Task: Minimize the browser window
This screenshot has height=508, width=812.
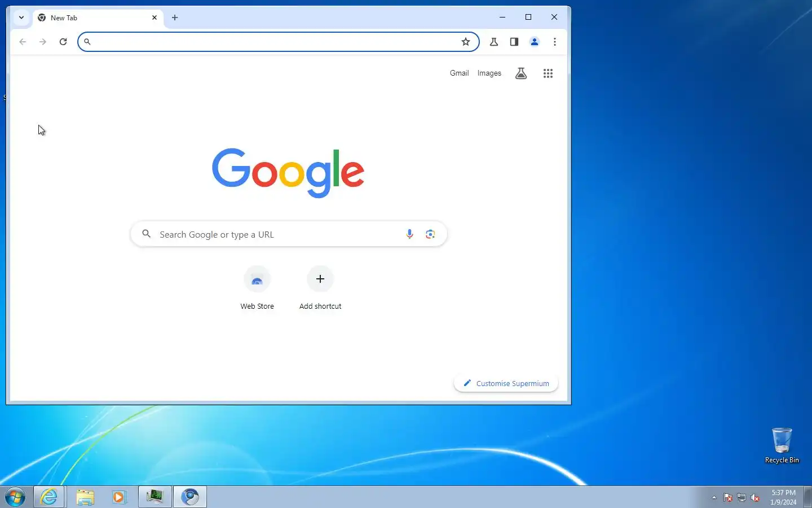Action: click(x=502, y=17)
